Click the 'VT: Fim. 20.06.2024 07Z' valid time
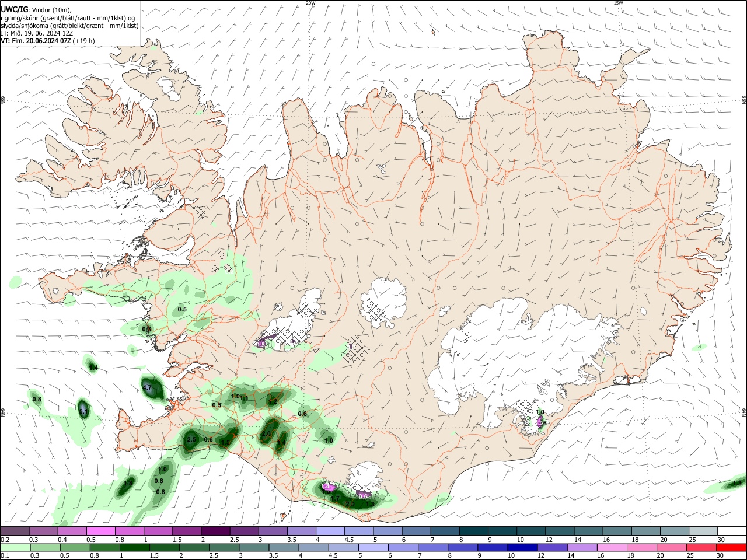747x560 pixels. tap(36, 41)
